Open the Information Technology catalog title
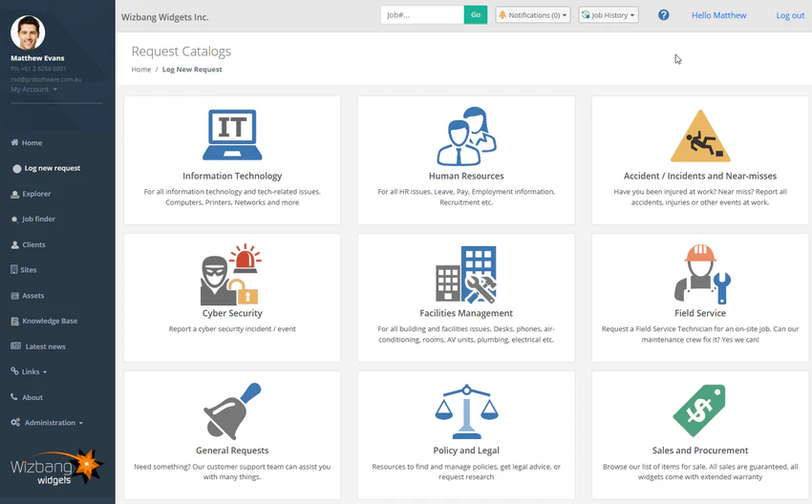This screenshot has width=812, height=504. pyautogui.click(x=232, y=176)
